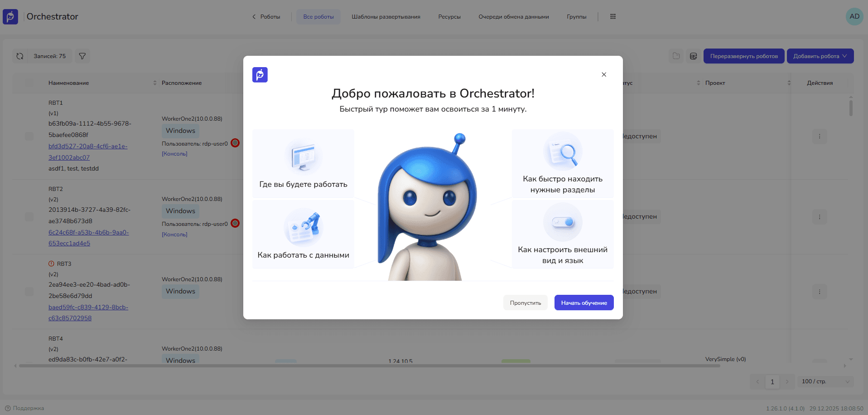Open actions menu for RBT1 row
The width and height of the screenshot is (868, 415).
click(x=819, y=137)
